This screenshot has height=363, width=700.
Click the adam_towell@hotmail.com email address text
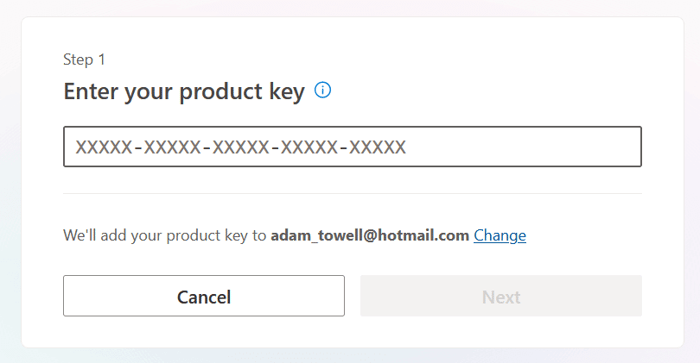click(370, 235)
